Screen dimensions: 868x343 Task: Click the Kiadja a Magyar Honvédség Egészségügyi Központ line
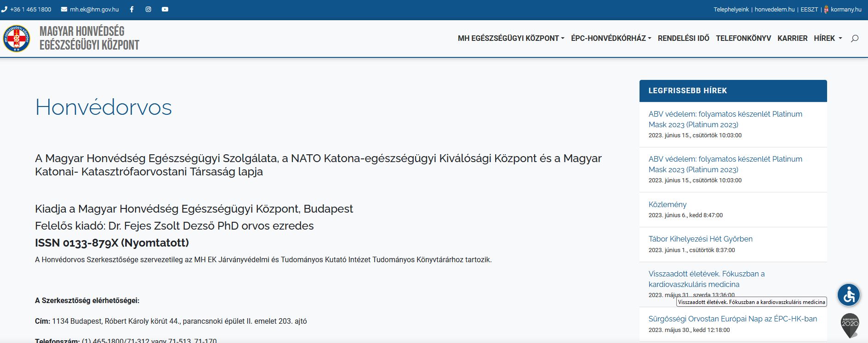pyautogui.click(x=194, y=209)
